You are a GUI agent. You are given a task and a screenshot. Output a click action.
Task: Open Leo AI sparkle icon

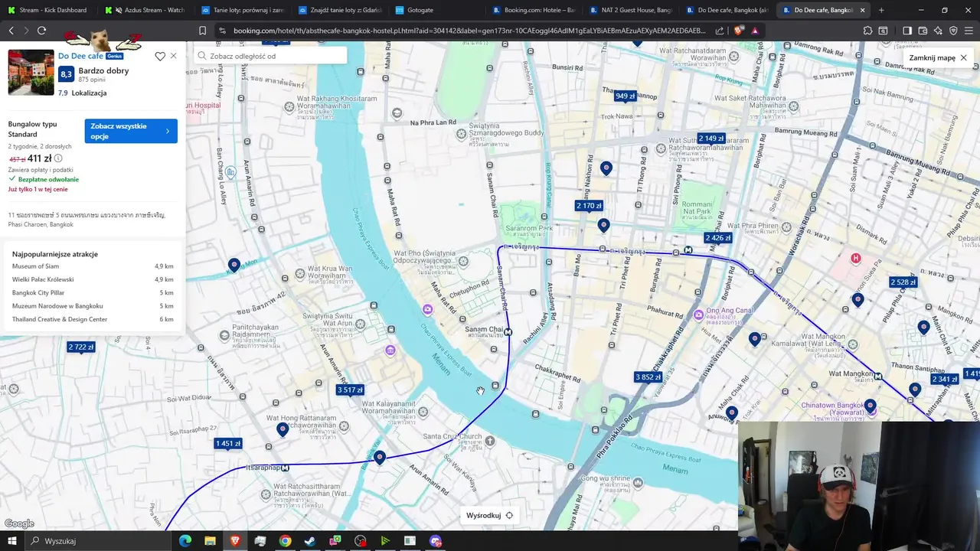[938, 31]
